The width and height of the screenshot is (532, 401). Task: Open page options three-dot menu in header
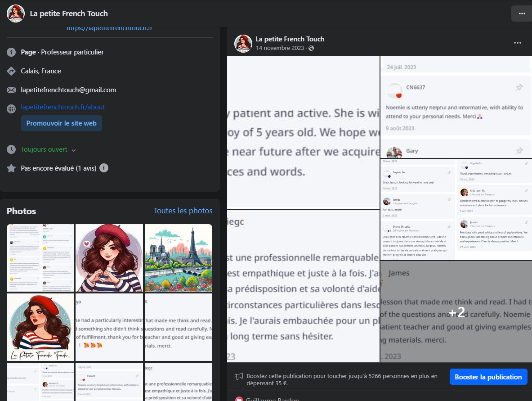click(522, 14)
